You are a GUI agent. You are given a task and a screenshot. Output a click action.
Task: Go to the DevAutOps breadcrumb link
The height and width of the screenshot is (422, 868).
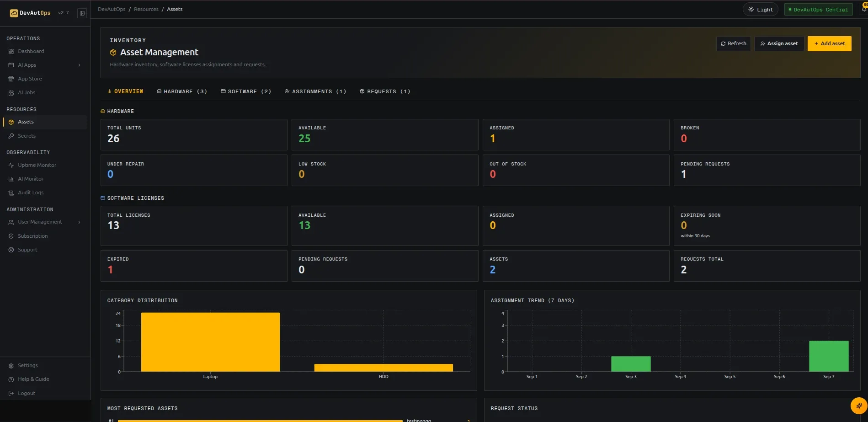[x=112, y=9]
